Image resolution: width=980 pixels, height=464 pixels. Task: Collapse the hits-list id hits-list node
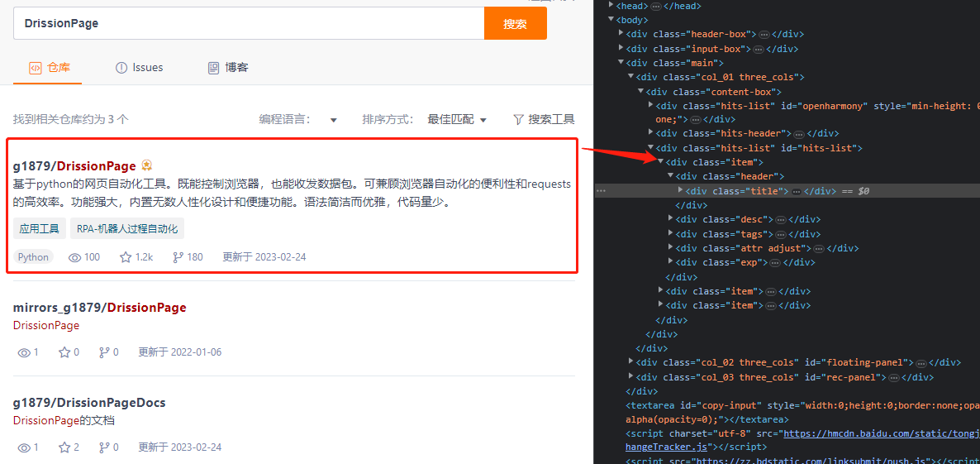pos(650,148)
